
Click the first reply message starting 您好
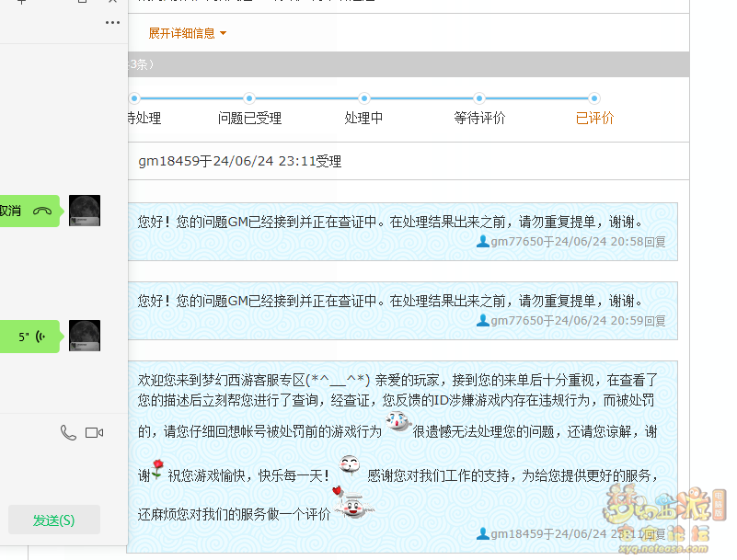point(403,232)
